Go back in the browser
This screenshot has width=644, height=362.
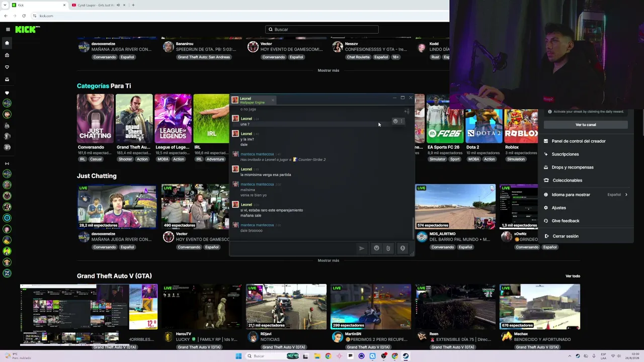[6, 16]
